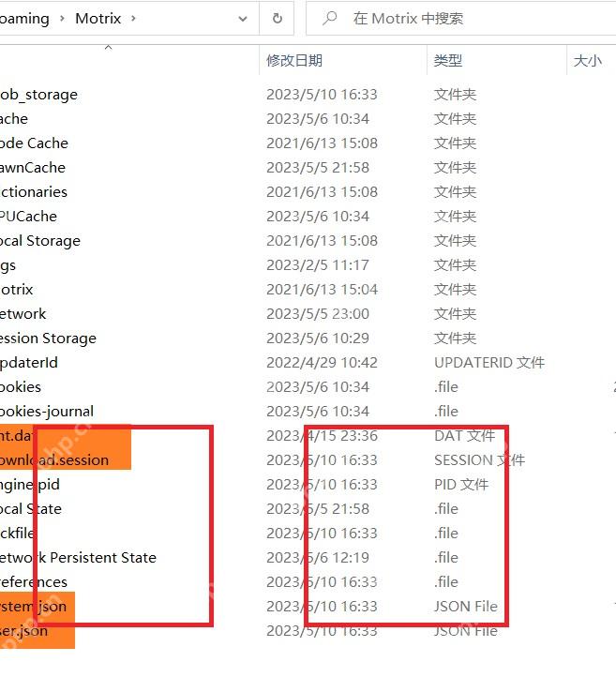Select the Code Cache folder

34,143
